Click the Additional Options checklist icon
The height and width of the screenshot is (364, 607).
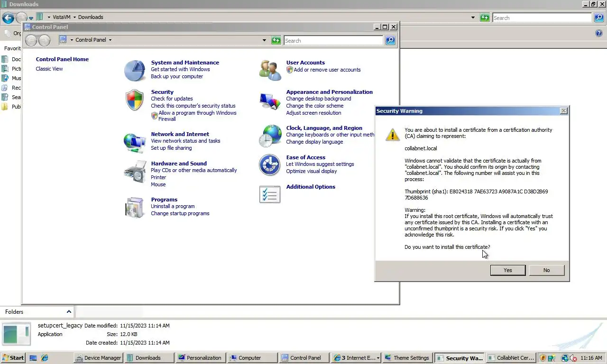coord(270,194)
